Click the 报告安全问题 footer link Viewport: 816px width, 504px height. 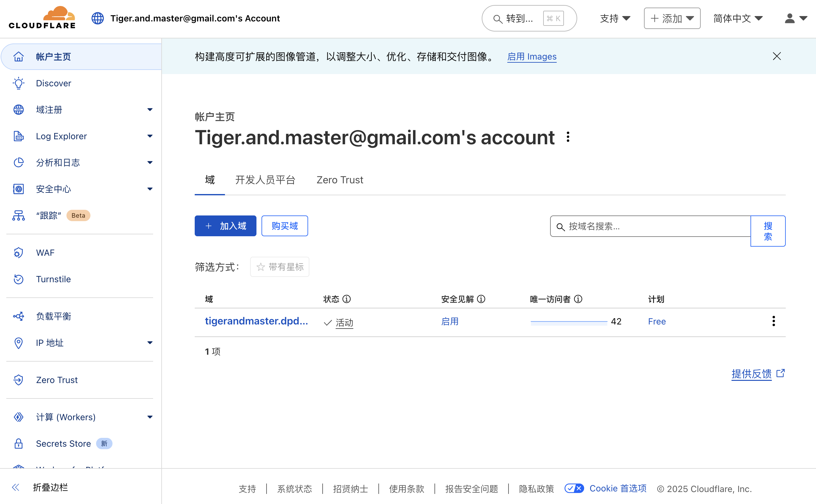[471, 489]
